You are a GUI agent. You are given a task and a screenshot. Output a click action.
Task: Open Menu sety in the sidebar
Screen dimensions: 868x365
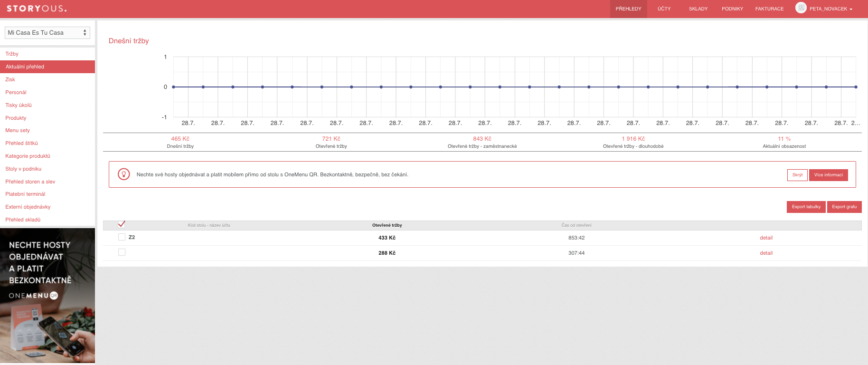coord(47,130)
